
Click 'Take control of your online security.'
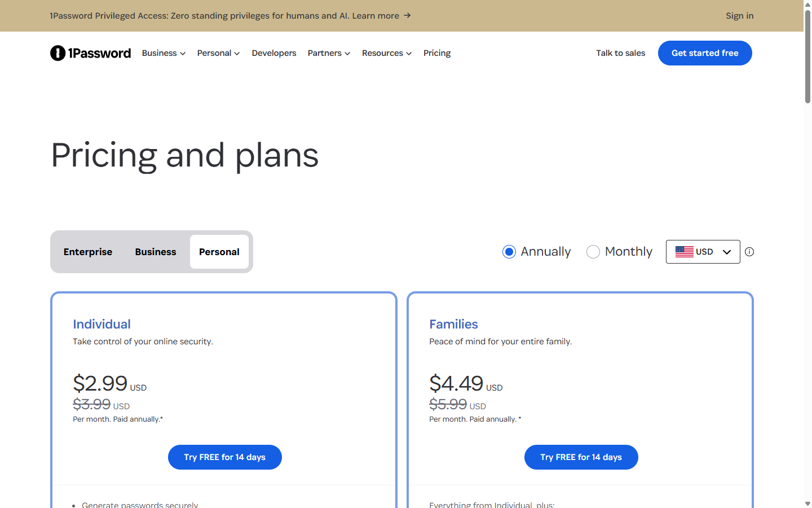[143, 341]
